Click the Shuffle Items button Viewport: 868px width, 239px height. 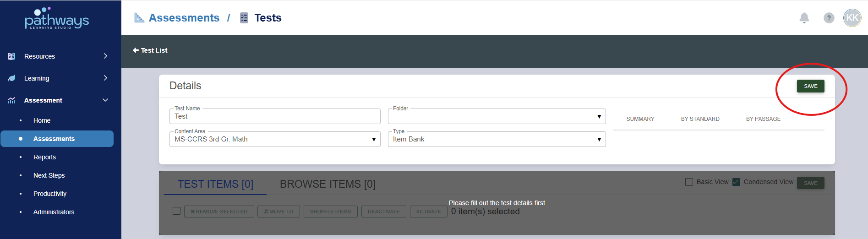click(x=330, y=212)
